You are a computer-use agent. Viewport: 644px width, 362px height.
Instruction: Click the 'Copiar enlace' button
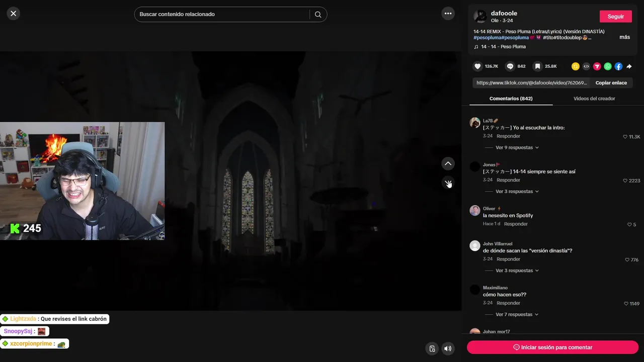click(611, 83)
